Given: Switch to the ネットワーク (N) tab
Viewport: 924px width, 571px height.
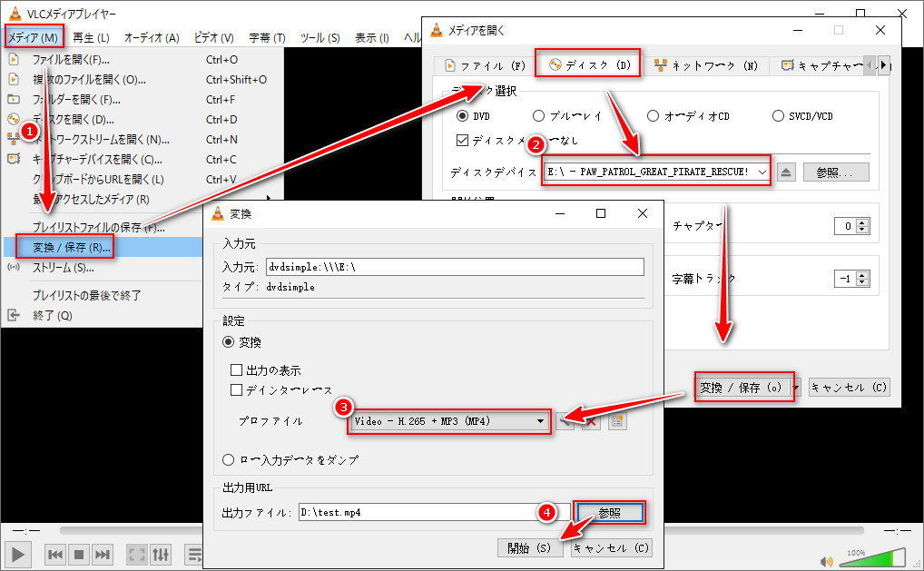Looking at the screenshot, I should point(706,65).
